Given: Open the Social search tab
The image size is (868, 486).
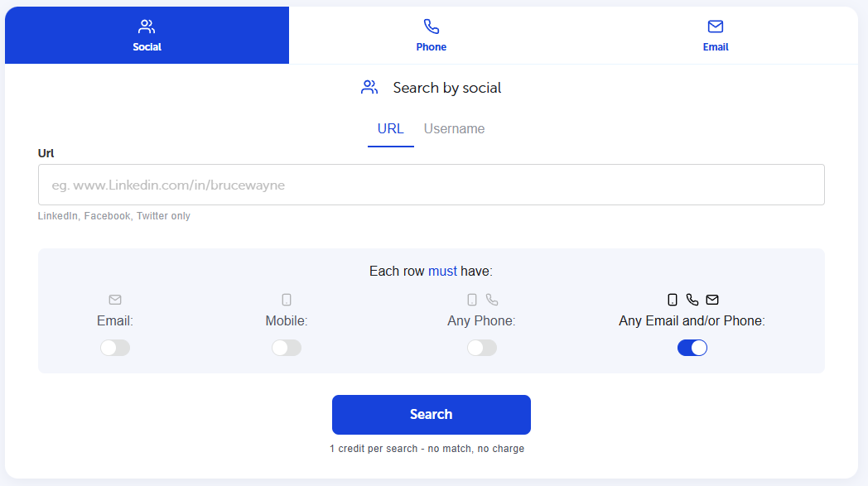Looking at the screenshot, I should (x=147, y=36).
